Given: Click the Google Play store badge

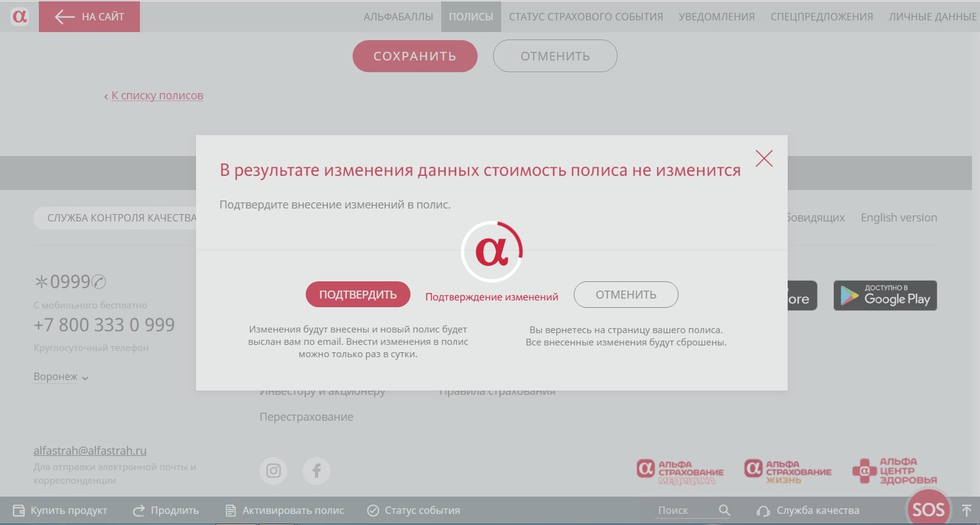Looking at the screenshot, I should tap(885, 296).
